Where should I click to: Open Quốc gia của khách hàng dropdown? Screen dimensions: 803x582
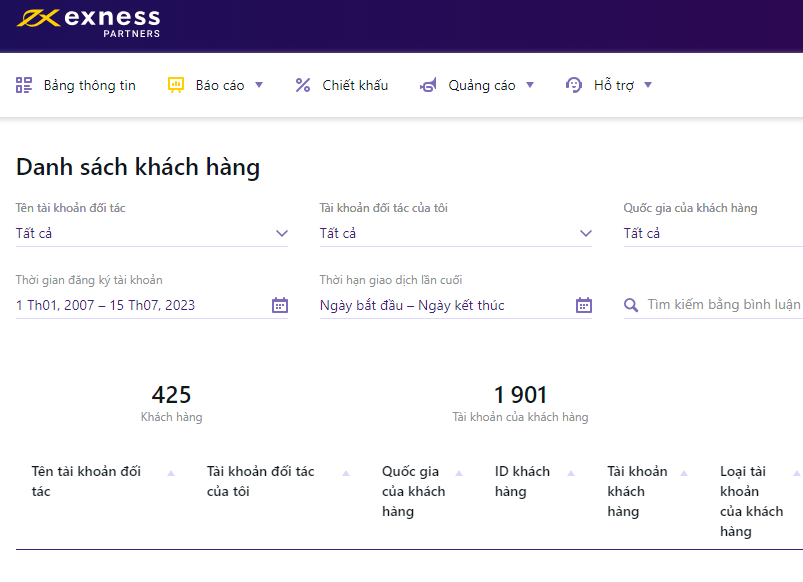tap(713, 234)
